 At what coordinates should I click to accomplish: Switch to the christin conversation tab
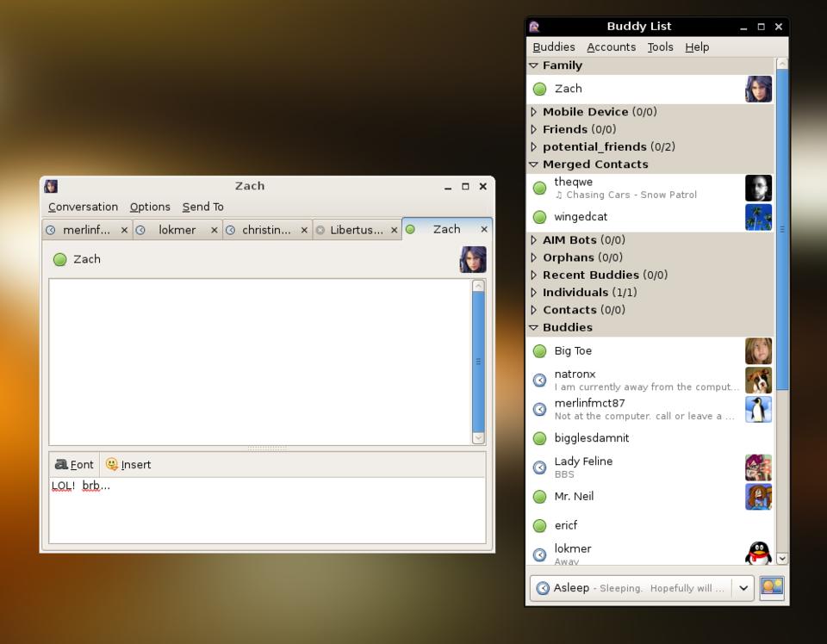[265, 230]
